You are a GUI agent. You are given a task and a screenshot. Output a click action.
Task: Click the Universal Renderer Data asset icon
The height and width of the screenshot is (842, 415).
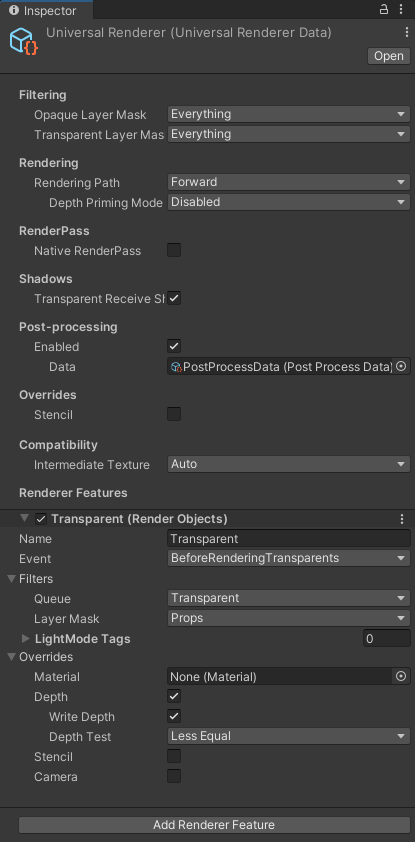coord(24,41)
